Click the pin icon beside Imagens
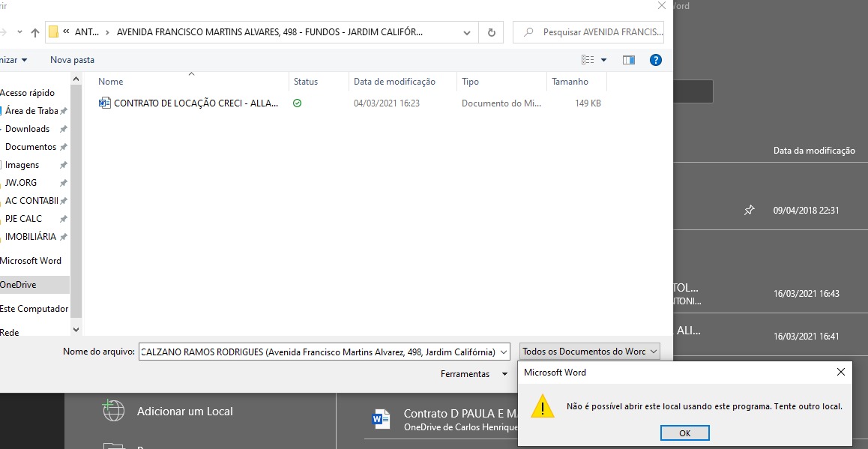The width and height of the screenshot is (868, 449). pyautogui.click(x=64, y=165)
